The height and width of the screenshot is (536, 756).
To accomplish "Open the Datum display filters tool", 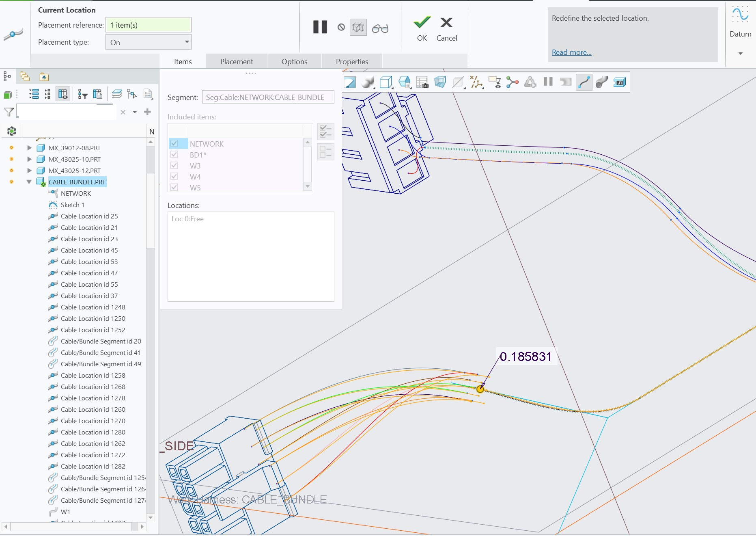I will (477, 82).
